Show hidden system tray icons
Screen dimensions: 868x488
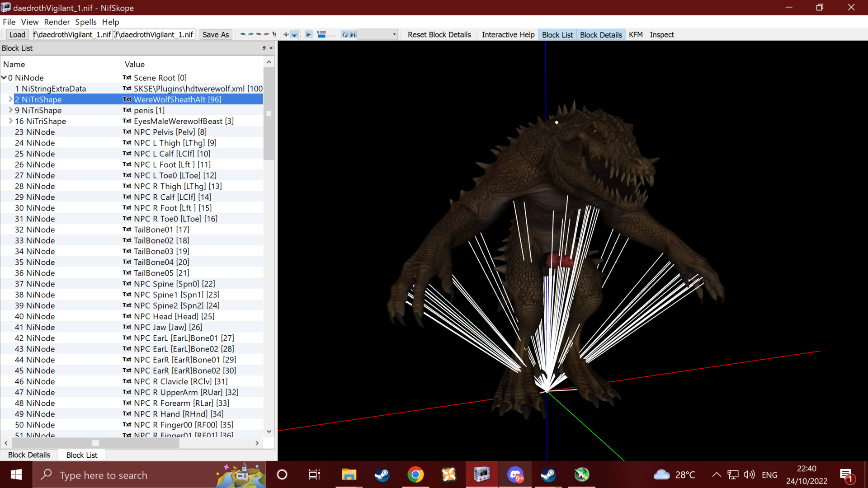click(x=717, y=474)
